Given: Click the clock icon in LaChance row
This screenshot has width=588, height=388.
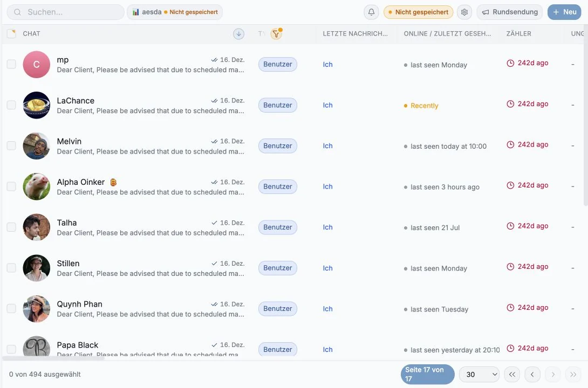Looking at the screenshot, I should 510,104.
